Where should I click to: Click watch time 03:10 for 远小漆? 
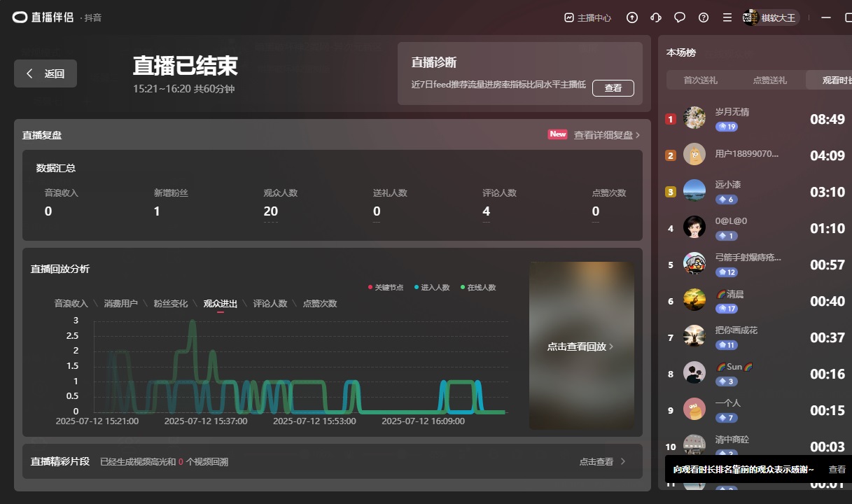827,192
